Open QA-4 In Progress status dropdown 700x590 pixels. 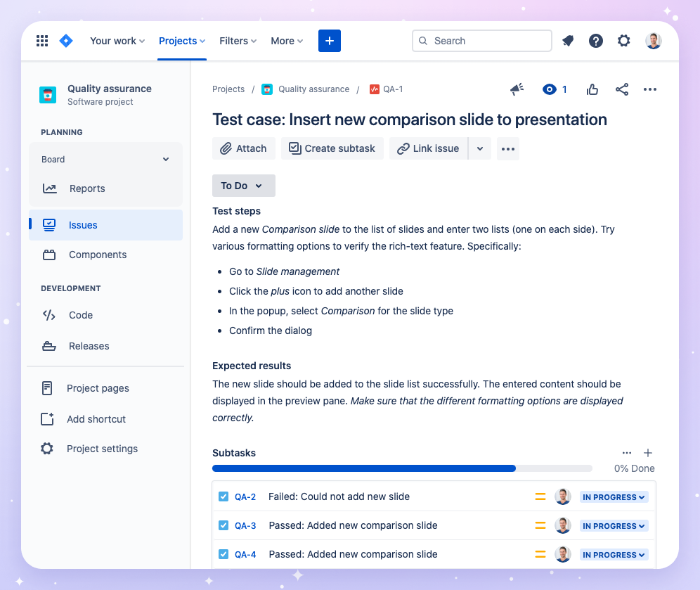click(614, 555)
